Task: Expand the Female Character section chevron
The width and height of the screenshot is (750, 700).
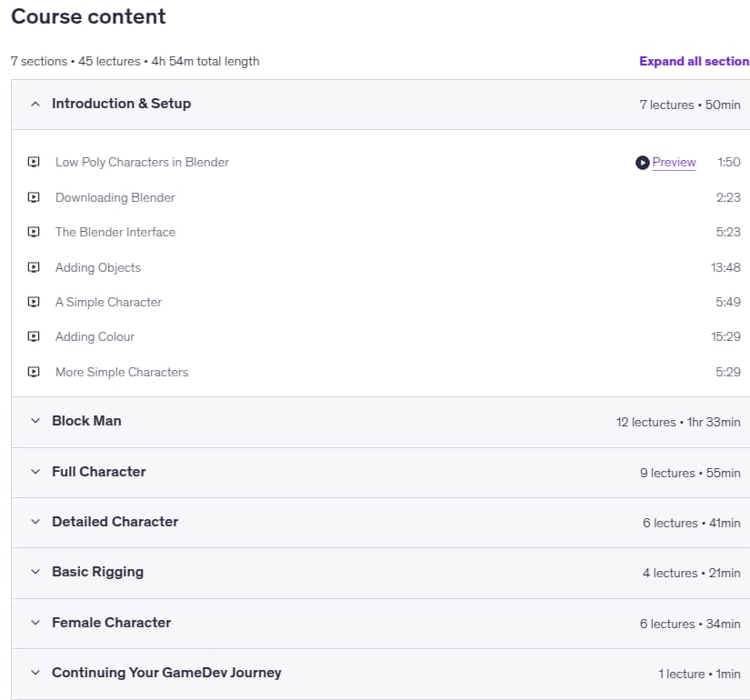Action: point(35,623)
